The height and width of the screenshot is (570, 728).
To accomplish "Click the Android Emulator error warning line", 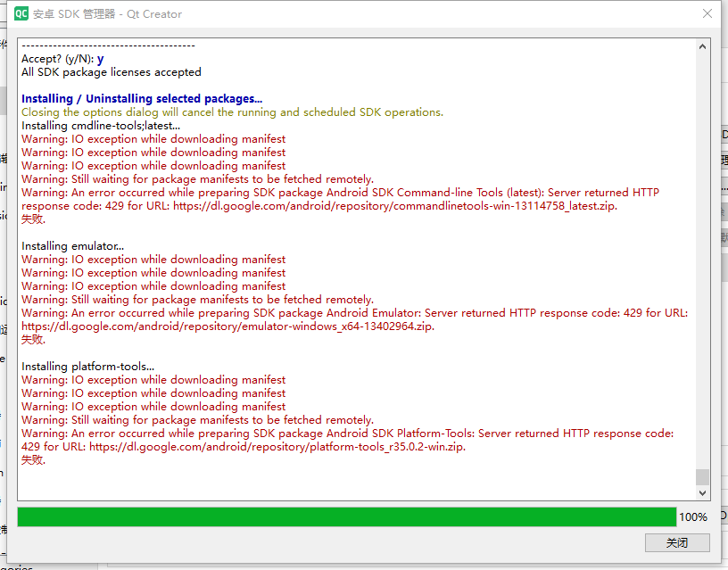I will [355, 319].
